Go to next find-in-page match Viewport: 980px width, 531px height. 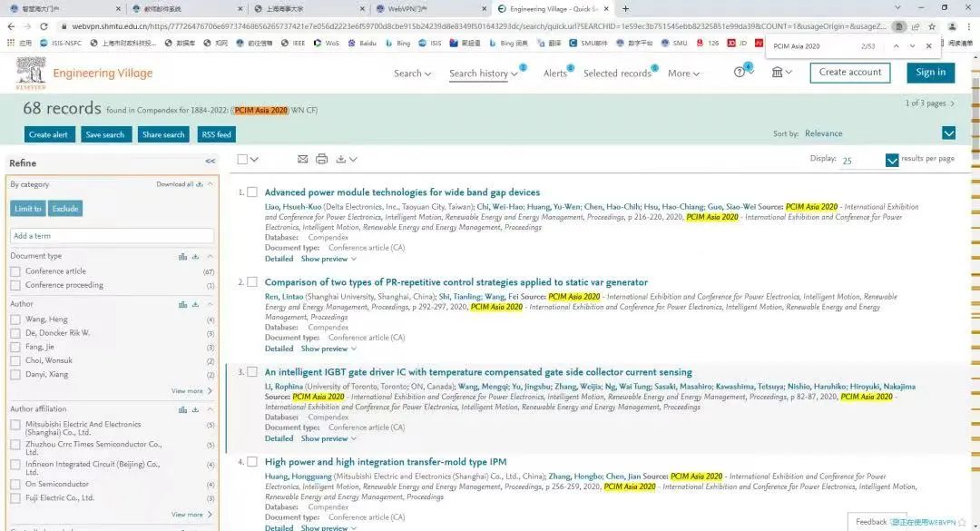pyautogui.click(x=912, y=45)
